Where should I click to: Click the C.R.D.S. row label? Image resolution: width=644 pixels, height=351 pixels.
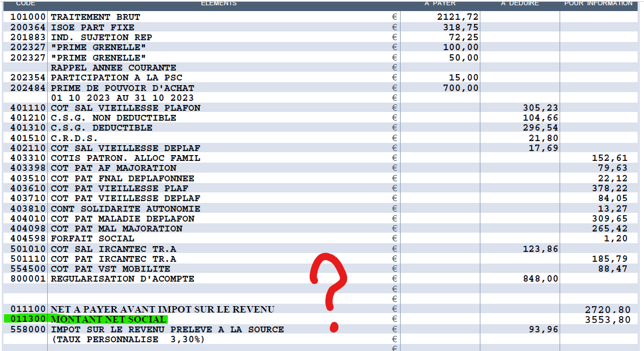click(74, 138)
